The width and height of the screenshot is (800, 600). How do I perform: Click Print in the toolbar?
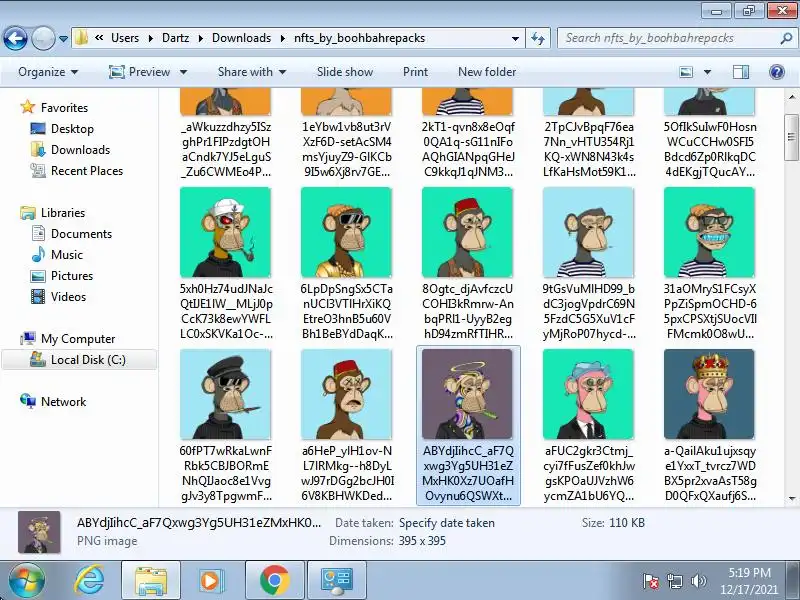click(415, 72)
